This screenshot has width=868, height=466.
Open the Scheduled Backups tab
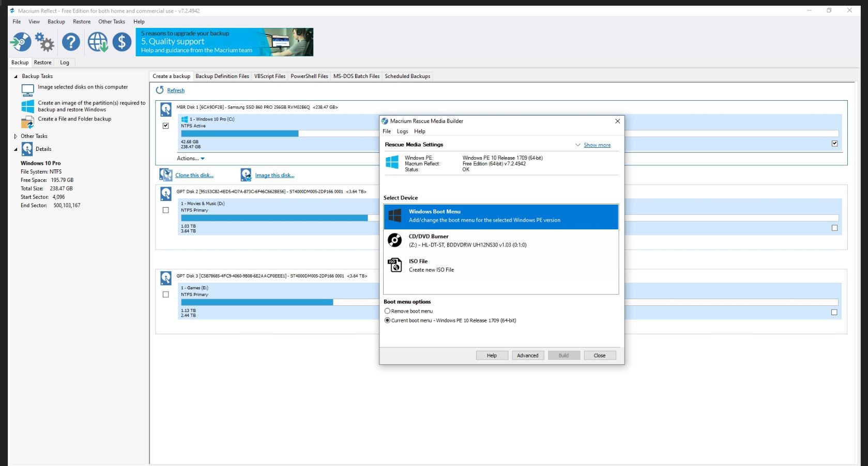point(407,76)
